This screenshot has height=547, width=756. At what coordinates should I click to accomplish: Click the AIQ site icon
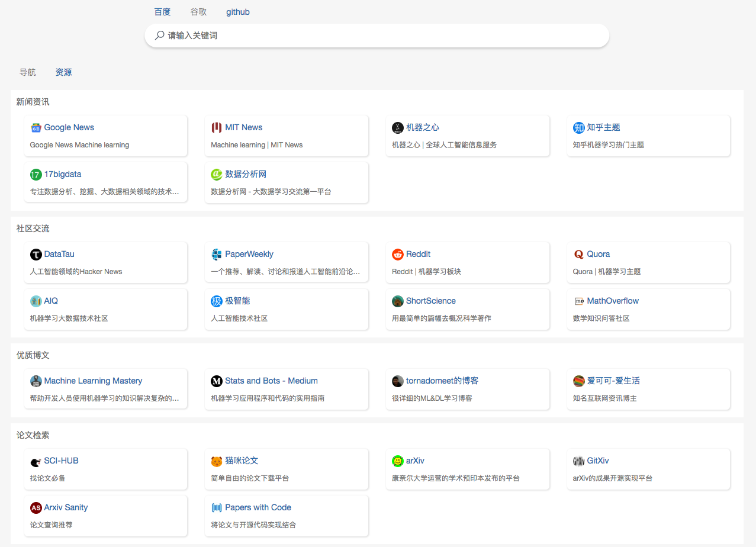click(36, 301)
